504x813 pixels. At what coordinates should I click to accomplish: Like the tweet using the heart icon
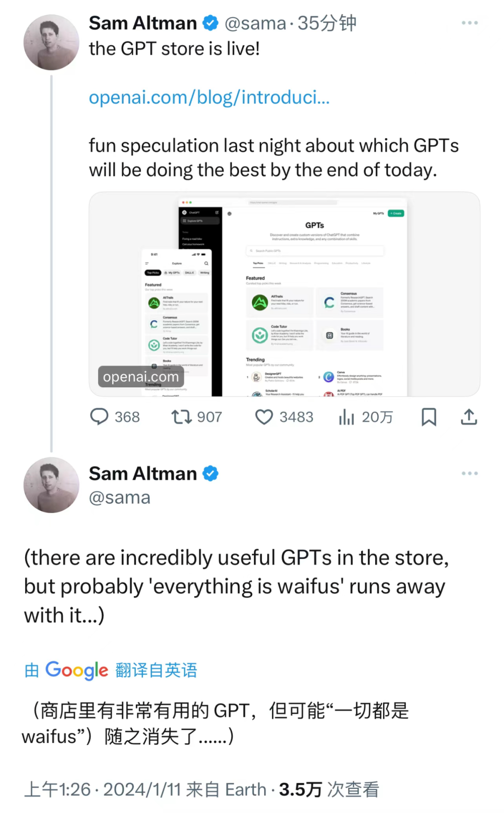(x=264, y=417)
